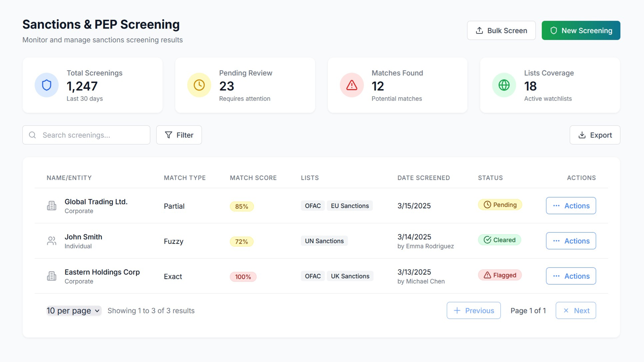Click the building icon beside Eastern Holdings Corp

point(52,276)
